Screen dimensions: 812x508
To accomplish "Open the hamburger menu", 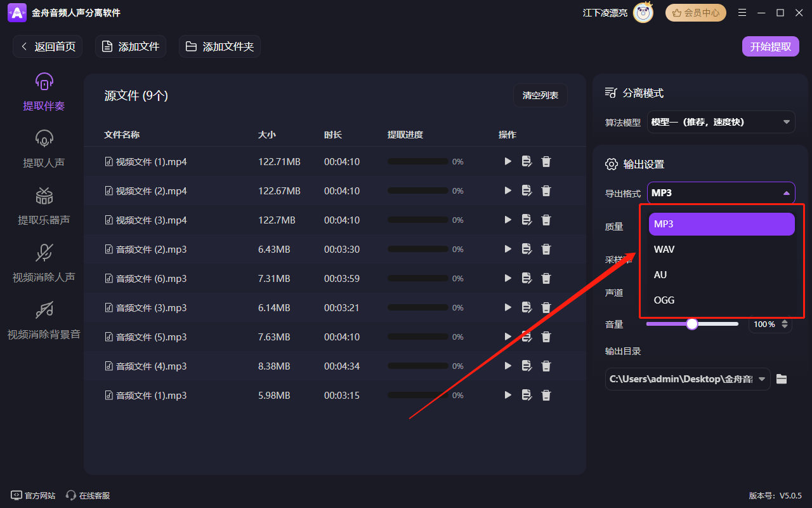I will pyautogui.click(x=742, y=12).
